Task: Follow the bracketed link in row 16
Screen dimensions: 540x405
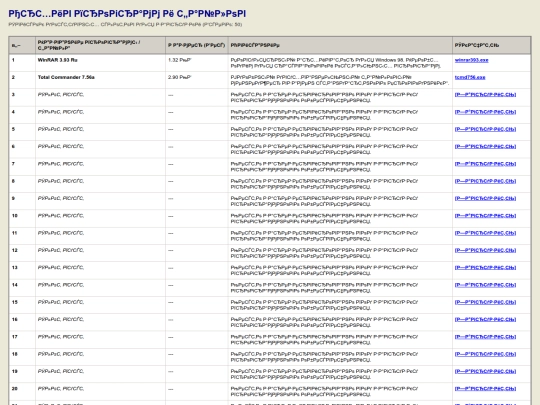Action: coord(485,320)
